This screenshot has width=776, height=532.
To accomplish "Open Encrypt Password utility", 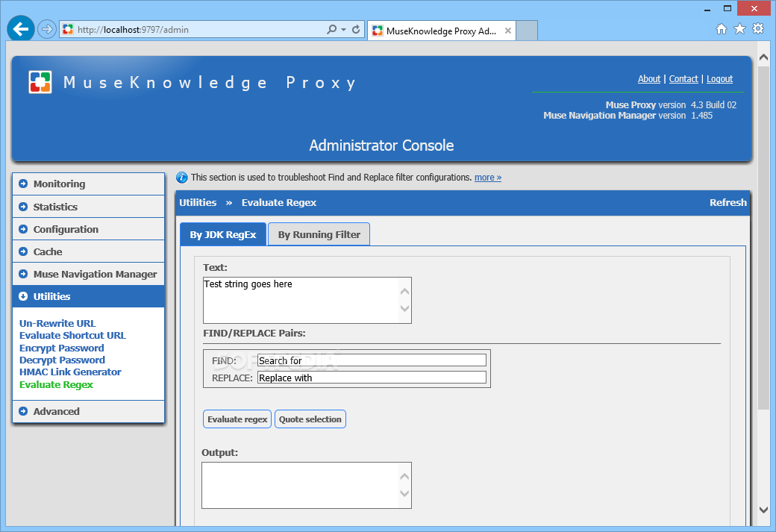I will pos(61,348).
